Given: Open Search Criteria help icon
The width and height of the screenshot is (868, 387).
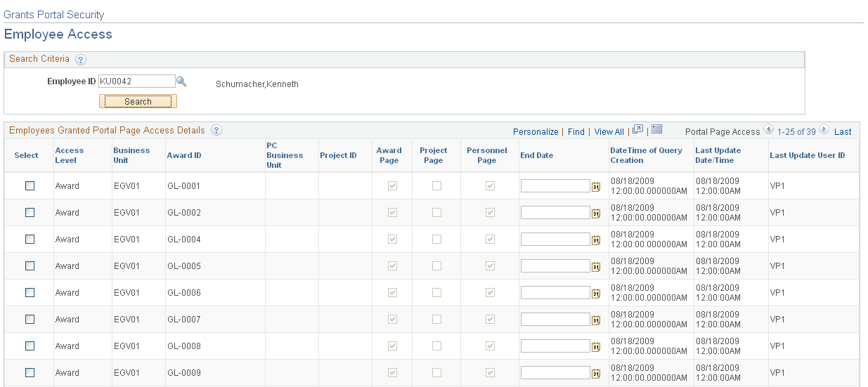Looking at the screenshot, I should [81, 60].
